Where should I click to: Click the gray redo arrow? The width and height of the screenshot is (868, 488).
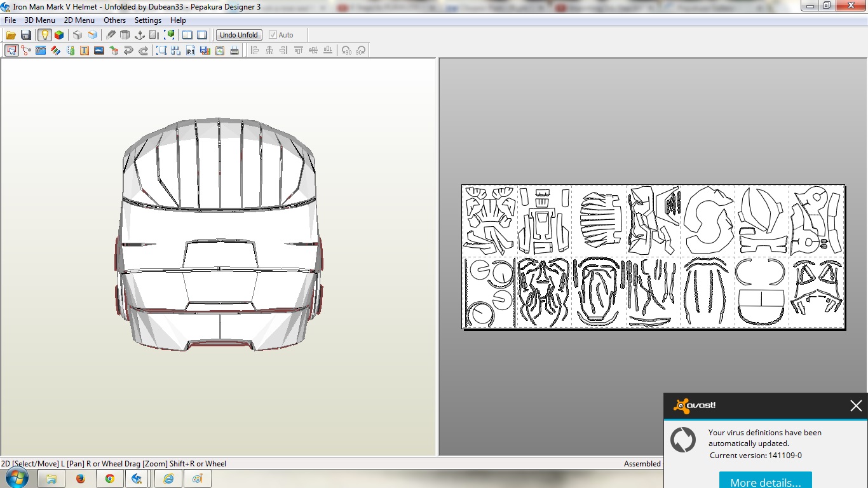click(143, 50)
